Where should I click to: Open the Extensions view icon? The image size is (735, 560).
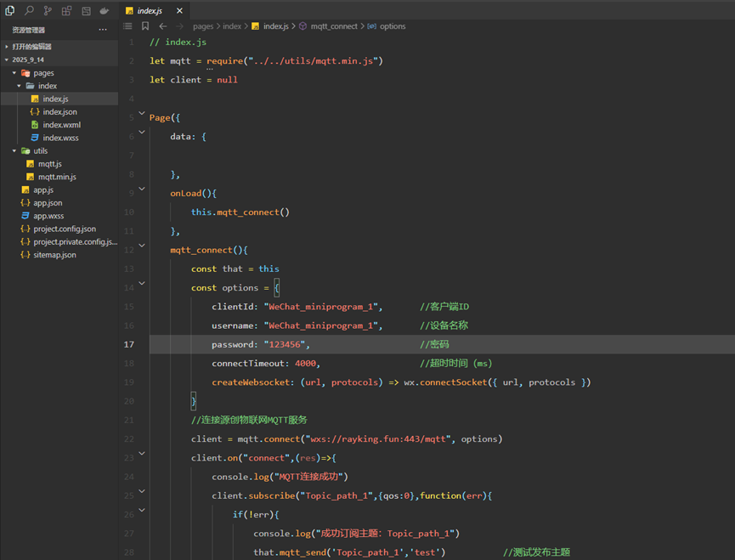click(66, 11)
